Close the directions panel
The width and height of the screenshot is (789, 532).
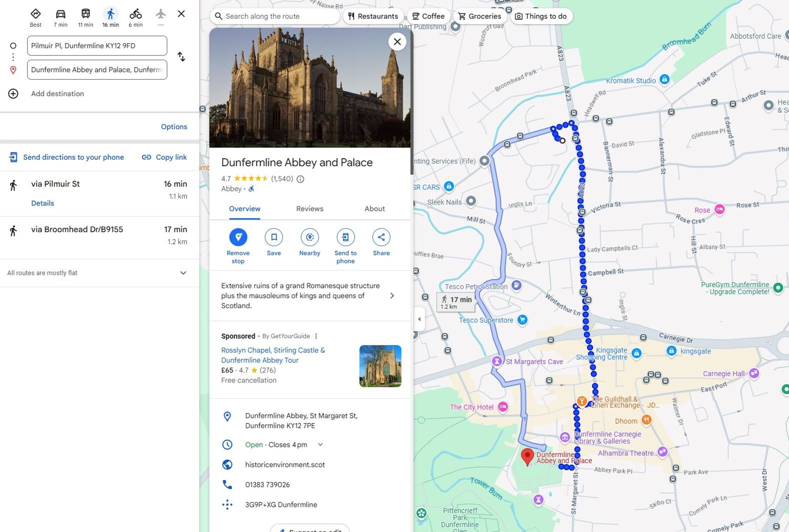point(181,14)
